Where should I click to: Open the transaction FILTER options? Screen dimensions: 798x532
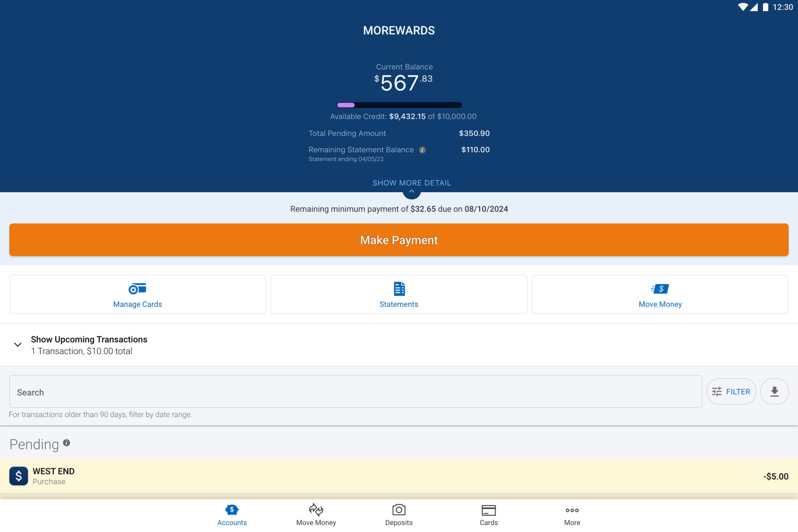coord(731,391)
